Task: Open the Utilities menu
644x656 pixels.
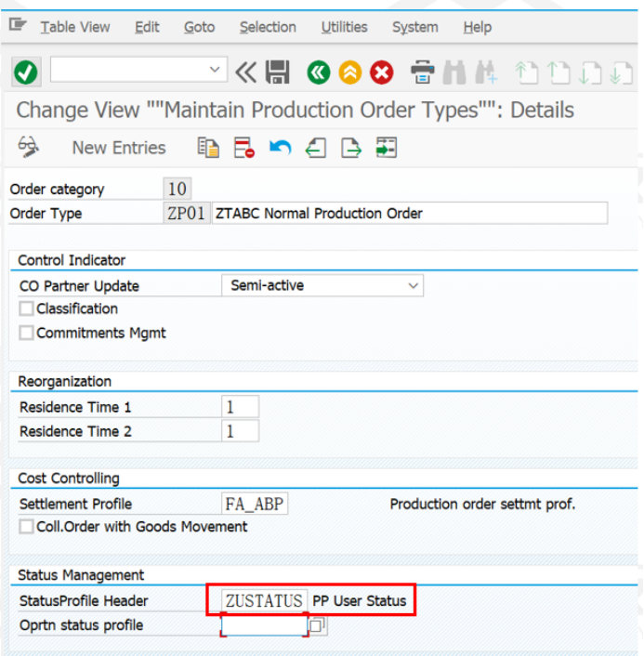Action: [x=345, y=27]
